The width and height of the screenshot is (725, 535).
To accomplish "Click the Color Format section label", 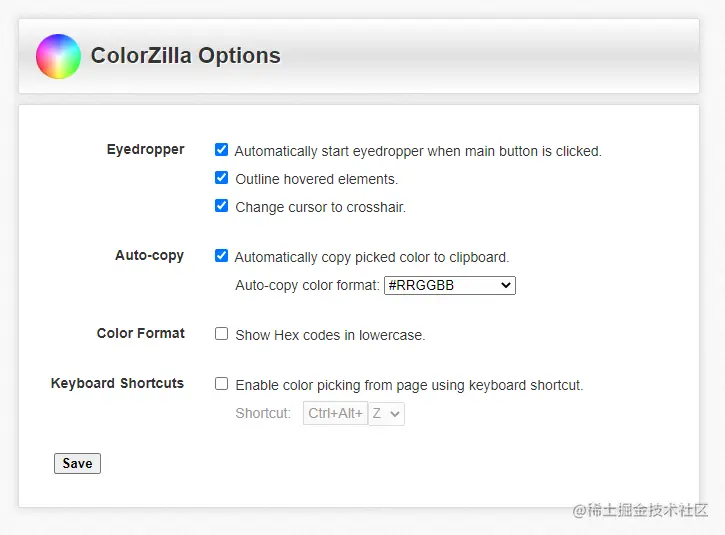I will 141,334.
